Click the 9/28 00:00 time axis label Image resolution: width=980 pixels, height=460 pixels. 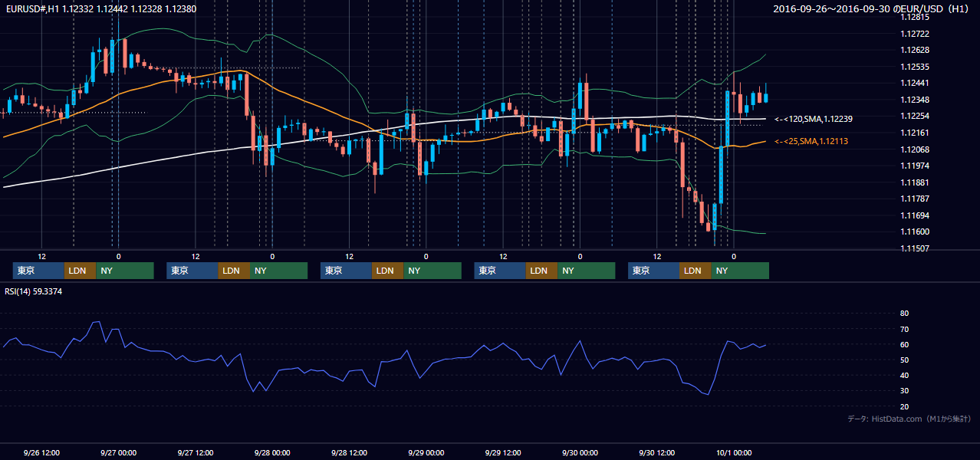[272, 453]
